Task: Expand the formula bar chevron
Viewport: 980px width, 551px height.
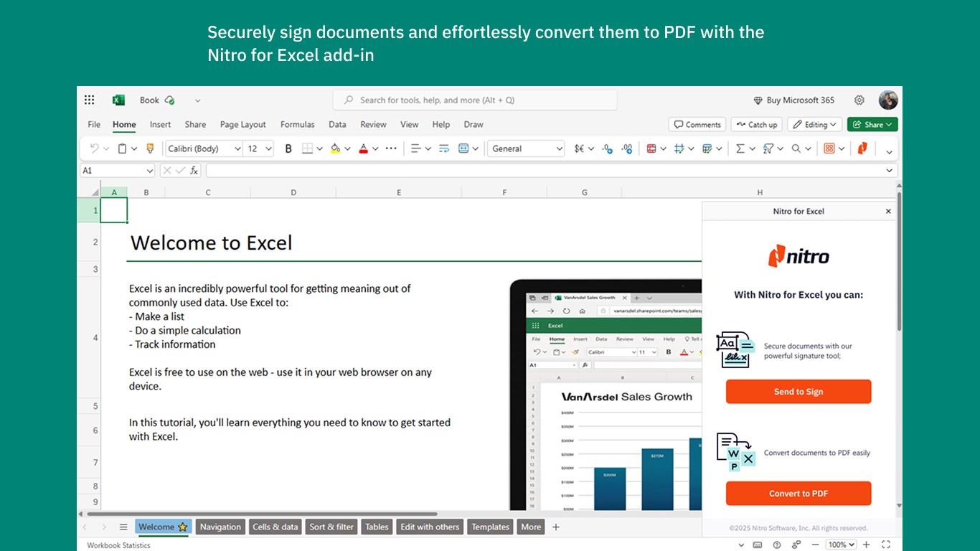Action: click(x=890, y=171)
